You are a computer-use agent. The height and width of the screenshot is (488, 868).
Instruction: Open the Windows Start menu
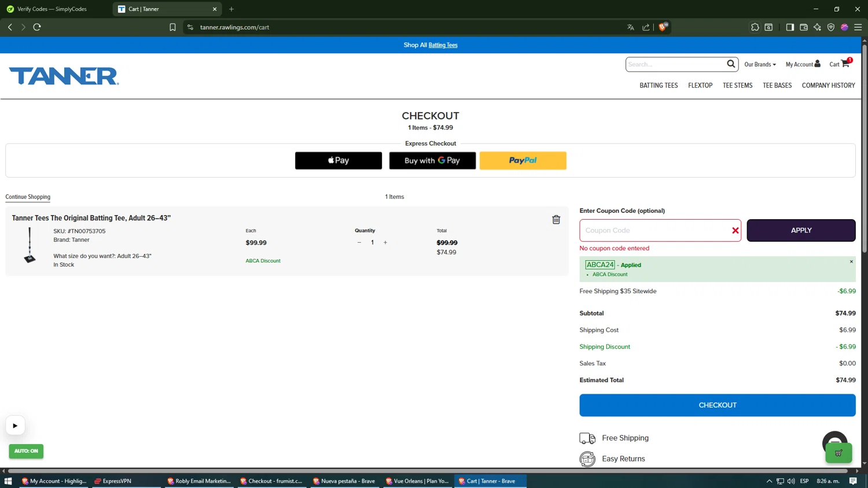[8, 481]
